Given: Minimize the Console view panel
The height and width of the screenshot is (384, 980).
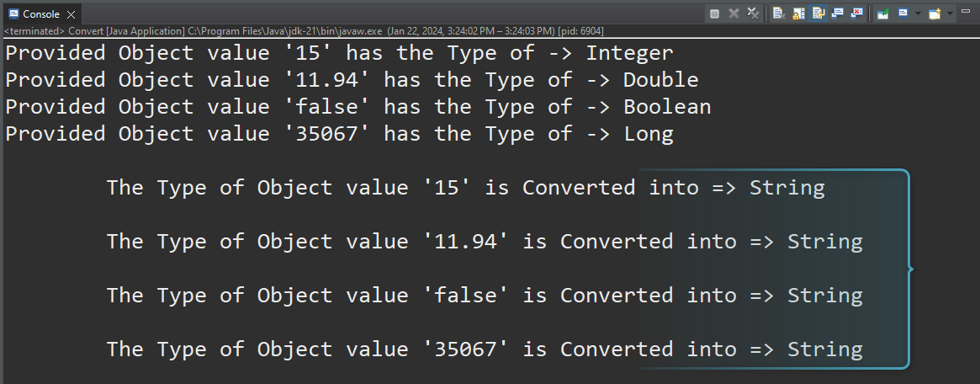Looking at the screenshot, I should pyautogui.click(x=967, y=13).
